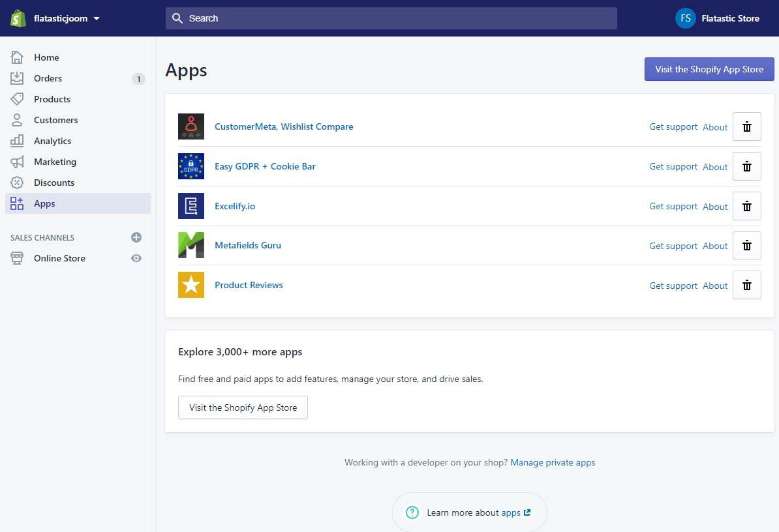Click the FS account avatar

pyautogui.click(x=686, y=18)
